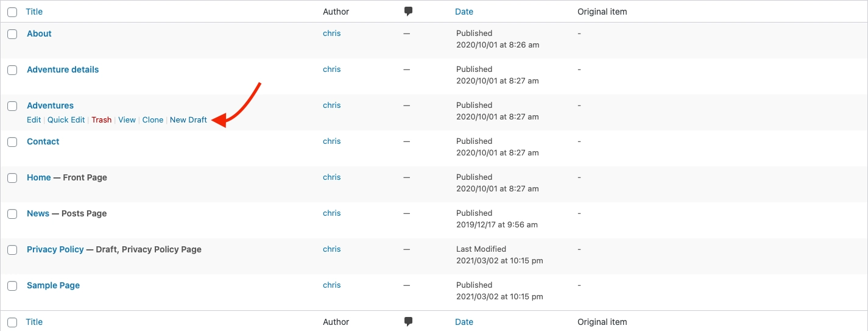
Task: Click author chris in Adventures row
Action: pyautogui.click(x=332, y=105)
